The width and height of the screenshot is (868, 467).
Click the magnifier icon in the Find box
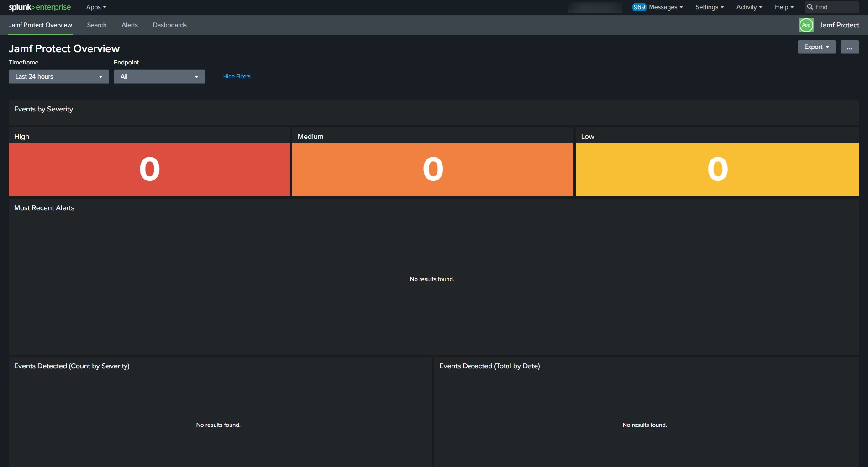pyautogui.click(x=810, y=7)
